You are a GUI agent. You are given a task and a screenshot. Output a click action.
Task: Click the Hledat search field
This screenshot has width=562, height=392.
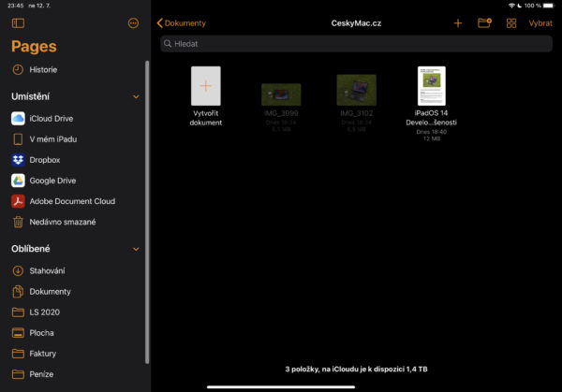356,43
